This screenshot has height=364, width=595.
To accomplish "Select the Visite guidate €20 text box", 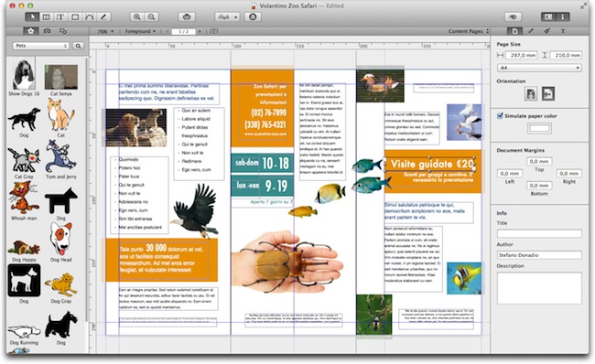I will [x=429, y=165].
